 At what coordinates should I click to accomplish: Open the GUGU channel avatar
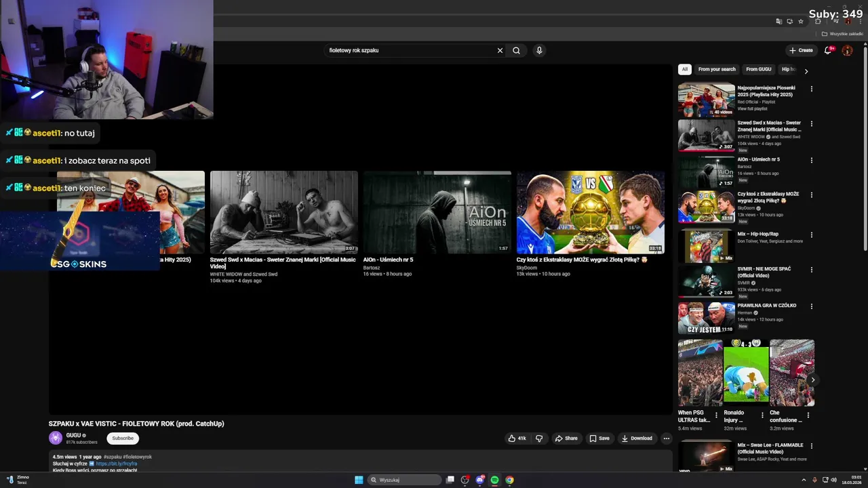(56, 438)
